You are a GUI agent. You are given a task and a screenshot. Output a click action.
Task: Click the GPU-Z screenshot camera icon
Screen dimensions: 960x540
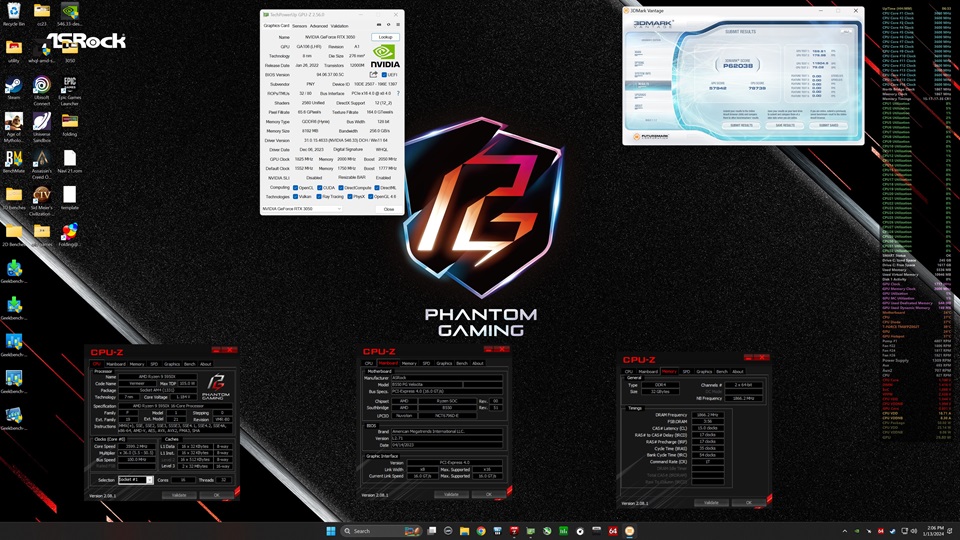click(x=379, y=25)
